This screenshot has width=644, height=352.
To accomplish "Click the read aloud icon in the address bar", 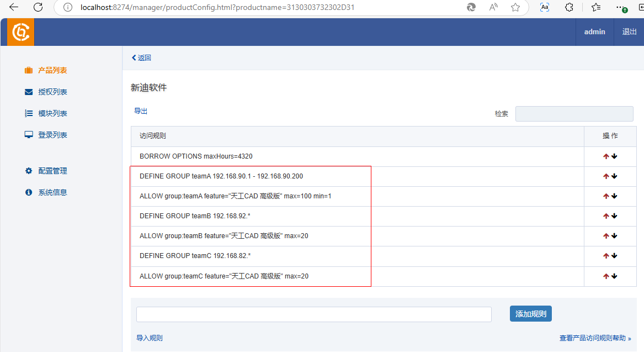I will pyautogui.click(x=493, y=7).
